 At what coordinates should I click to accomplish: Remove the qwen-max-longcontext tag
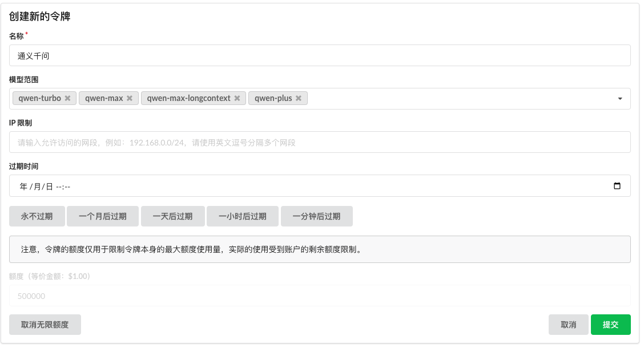pos(237,98)
